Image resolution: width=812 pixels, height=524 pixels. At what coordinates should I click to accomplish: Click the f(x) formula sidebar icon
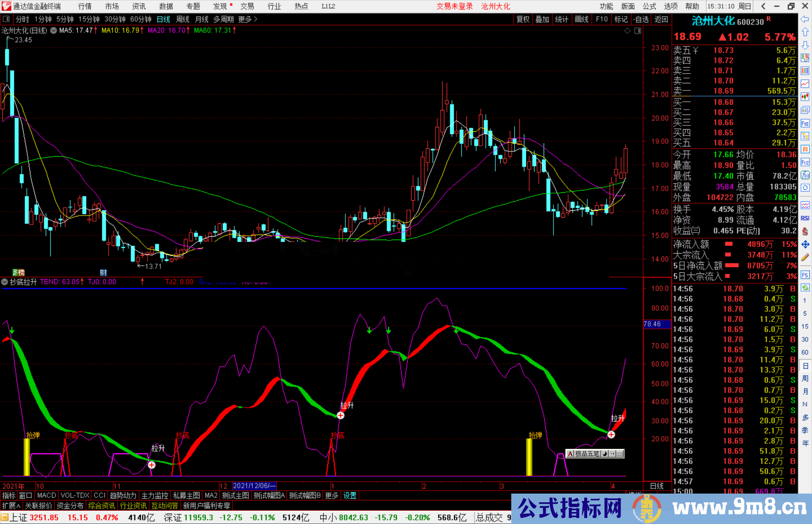(805, 175)
